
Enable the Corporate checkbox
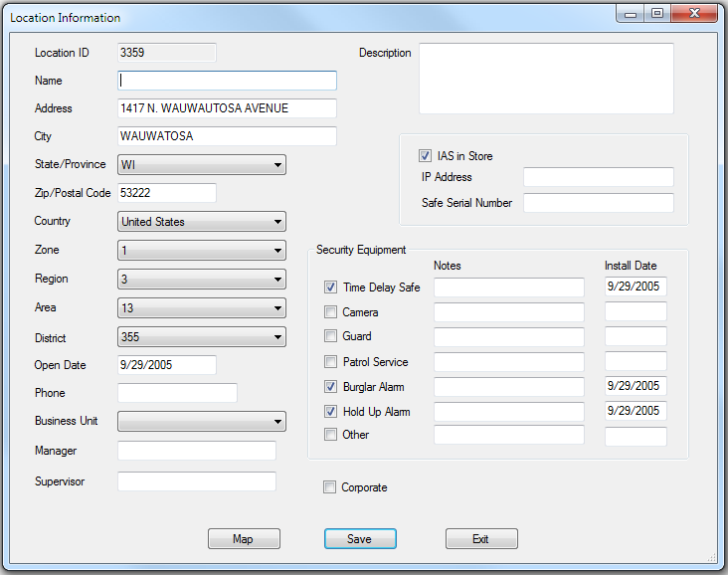pos(329,487)
